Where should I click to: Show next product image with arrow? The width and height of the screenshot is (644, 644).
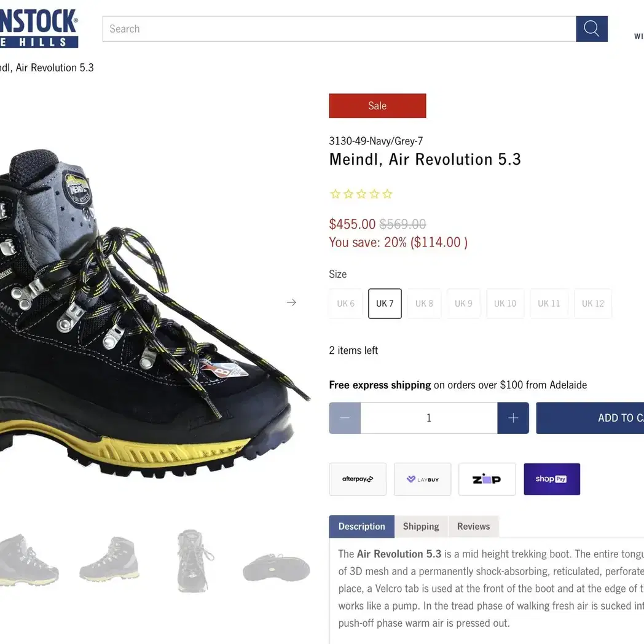[x=291, y=303]
